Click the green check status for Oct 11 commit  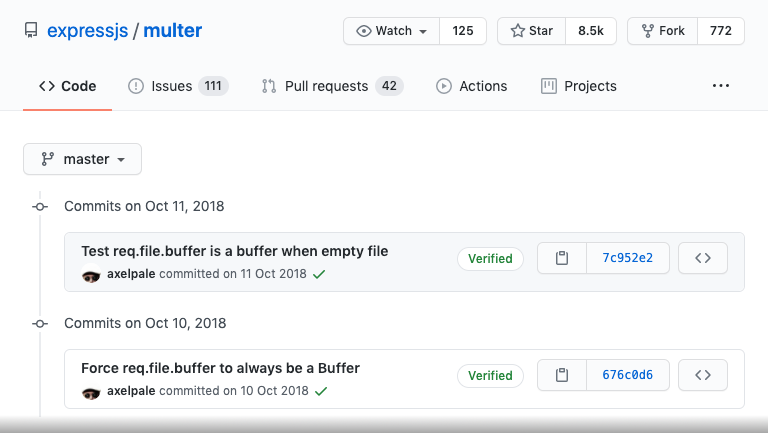pos(319,274)
